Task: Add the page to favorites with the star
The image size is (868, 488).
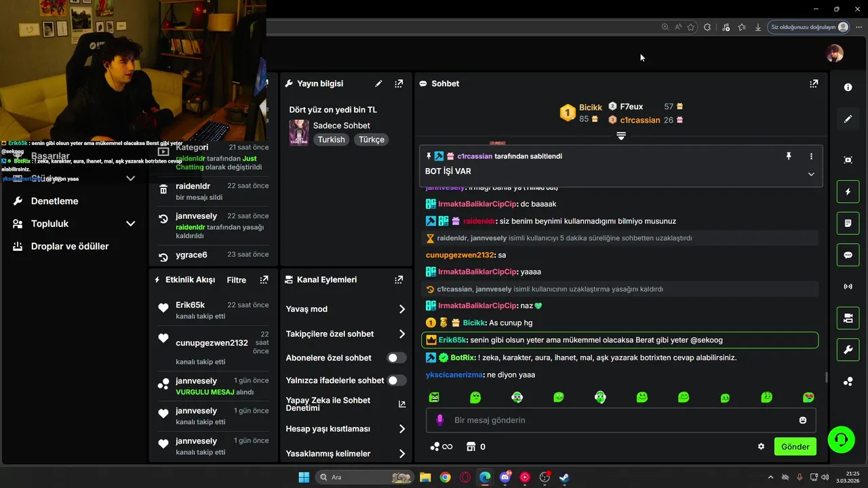Action: coord(690,27)
